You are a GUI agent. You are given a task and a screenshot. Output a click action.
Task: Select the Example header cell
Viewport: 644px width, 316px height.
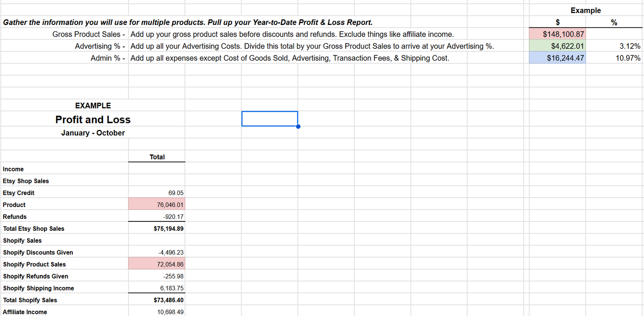pyautogui.click(x=585, y=10)
